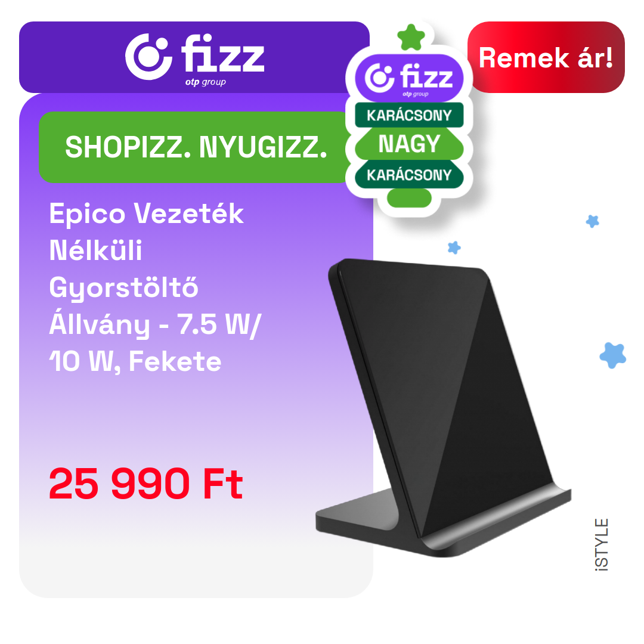
Task: Click the small blue star near charger top
Action: pyautogui.click(x=454, y=247)
